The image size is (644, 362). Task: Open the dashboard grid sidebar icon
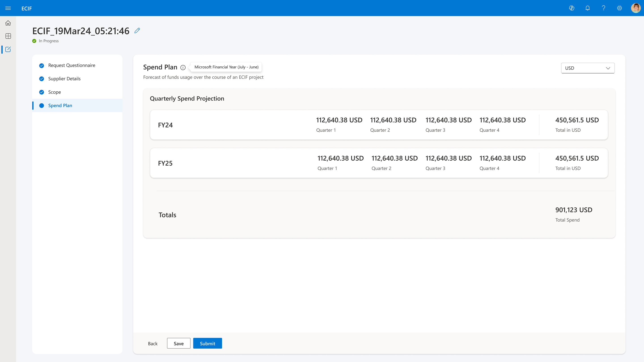(8, 36)
